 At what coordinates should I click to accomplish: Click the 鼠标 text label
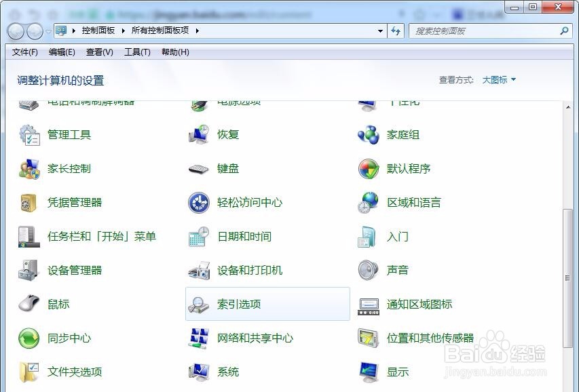pos(58,304)
